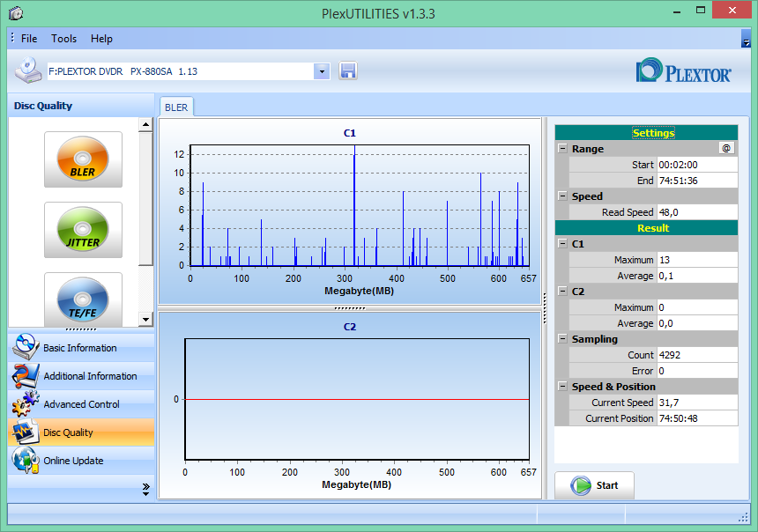Click the Read Speed value field
The width and height of the screenshot is (758, 532).
click(697, 212)
